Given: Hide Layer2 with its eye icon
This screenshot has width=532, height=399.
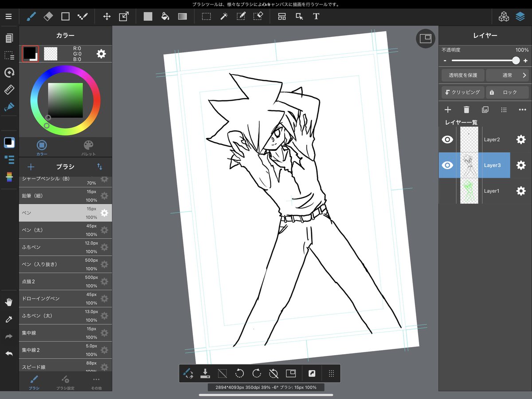Looking at the screenshot, I should [x=448, y=139].
